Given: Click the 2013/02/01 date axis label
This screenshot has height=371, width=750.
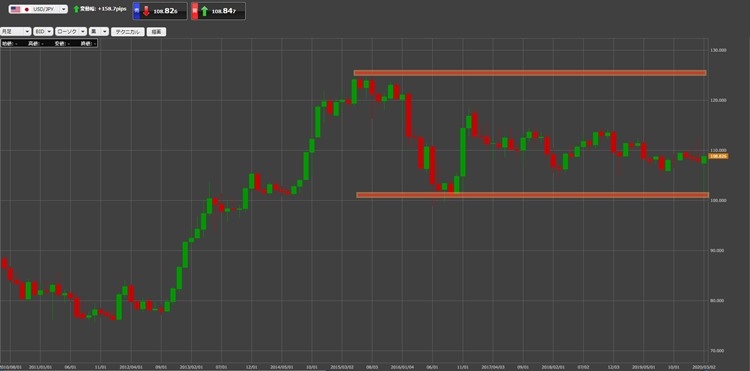Looking at the screenshot, I should tap(191, 368).
